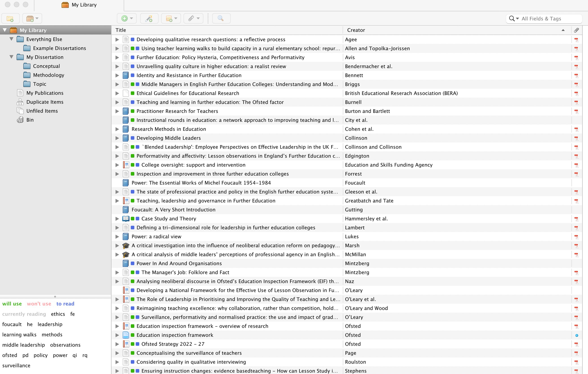Click the attachment paperclip column header
Image resolution: width=588 pixels, height=374 pixels.
click(576, 30)
